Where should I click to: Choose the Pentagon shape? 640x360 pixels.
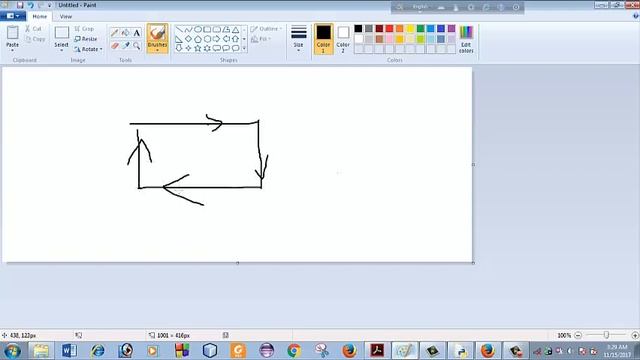coord(198,39)
